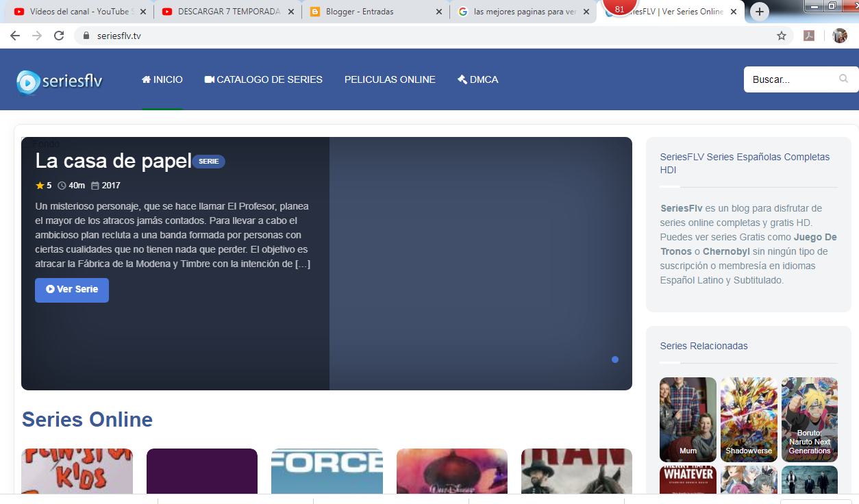Select the carousel navigation dot

614,359
